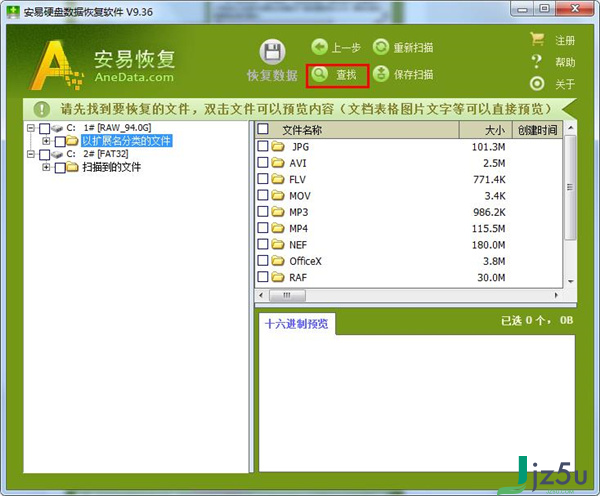Image resolution: width=600 pixels, height=496 pixels.
Task: Check the OfficeX folder checkbox
Action: click(263, 260)
